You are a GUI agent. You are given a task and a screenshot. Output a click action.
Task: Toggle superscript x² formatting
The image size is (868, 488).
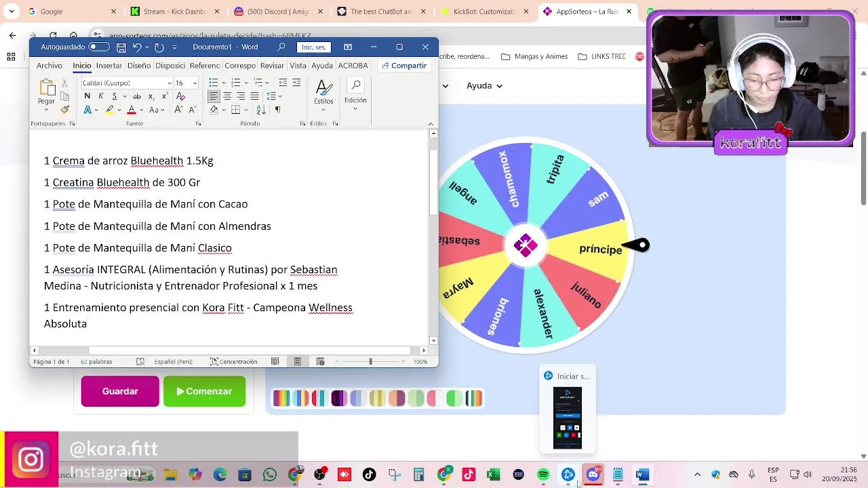(x=164, y=96)
